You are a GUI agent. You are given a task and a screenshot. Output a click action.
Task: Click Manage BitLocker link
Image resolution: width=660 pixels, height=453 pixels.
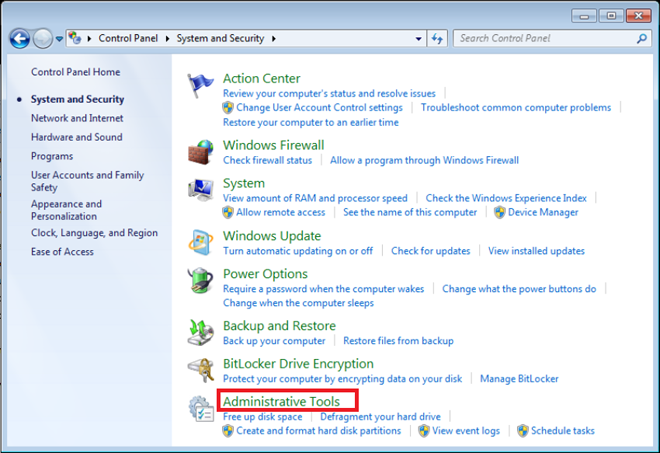(x=519, y=379)
